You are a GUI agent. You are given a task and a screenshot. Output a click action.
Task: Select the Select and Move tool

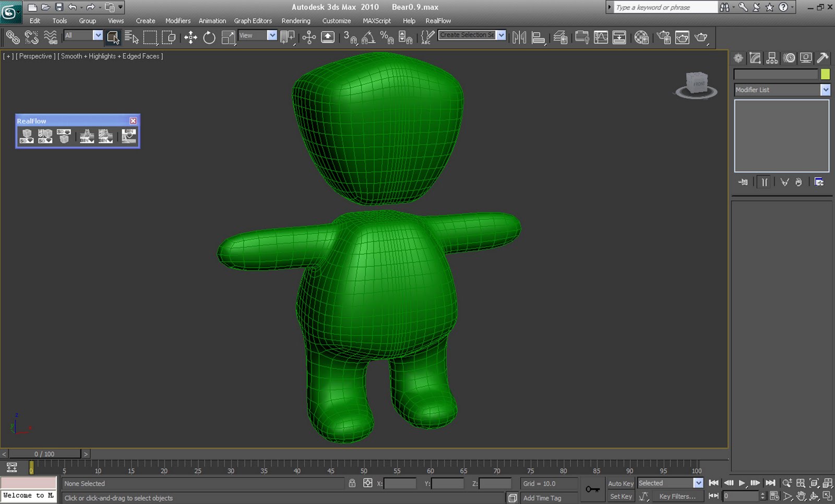[x=190, y=37]
